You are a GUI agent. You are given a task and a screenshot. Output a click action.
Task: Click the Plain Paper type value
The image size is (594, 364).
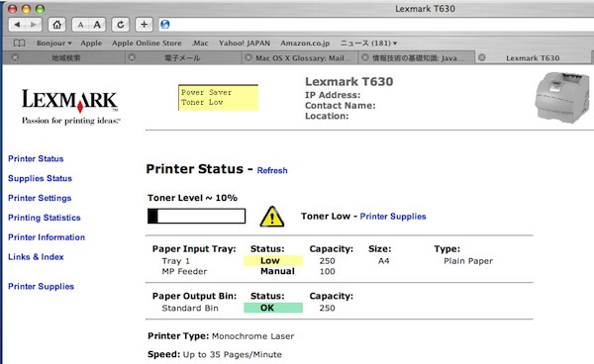click(468, 261)
